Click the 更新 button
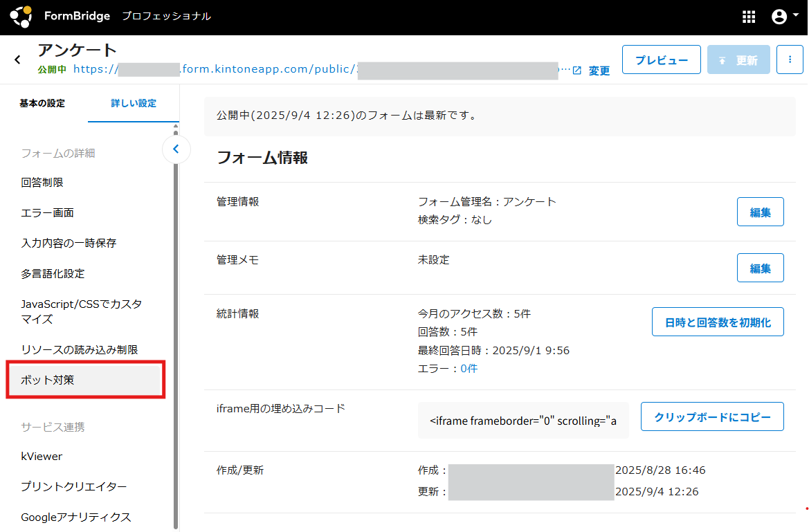Viewport: 809px width, 532px height. point(738,60)
